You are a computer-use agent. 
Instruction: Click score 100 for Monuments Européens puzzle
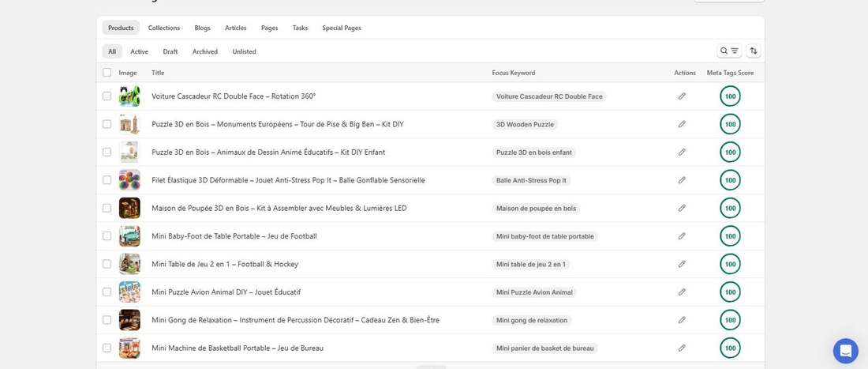pyautogui.click(x=730, y=124)
